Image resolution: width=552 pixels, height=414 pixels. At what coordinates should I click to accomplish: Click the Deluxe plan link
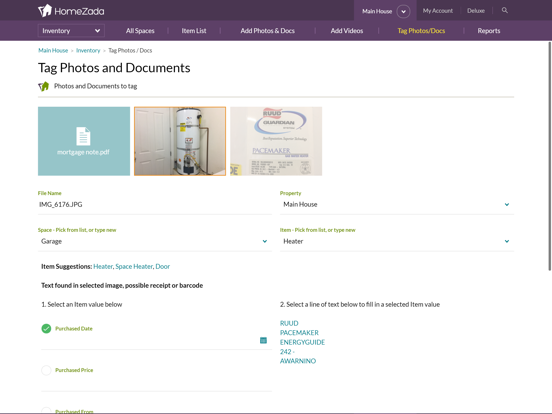tap(476, 11)
